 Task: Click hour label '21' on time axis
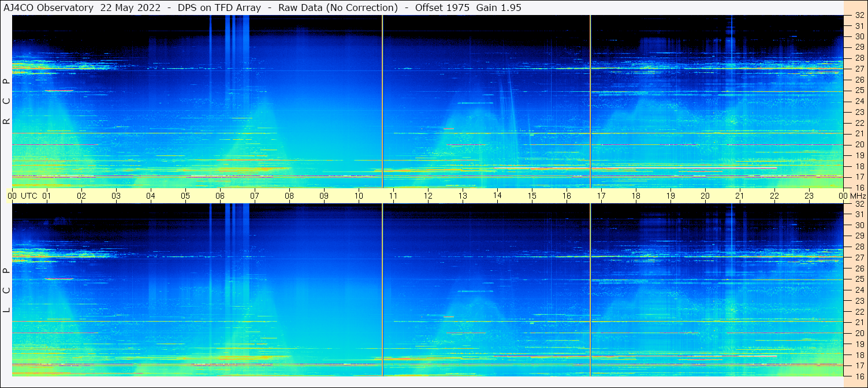click(740, 196)
